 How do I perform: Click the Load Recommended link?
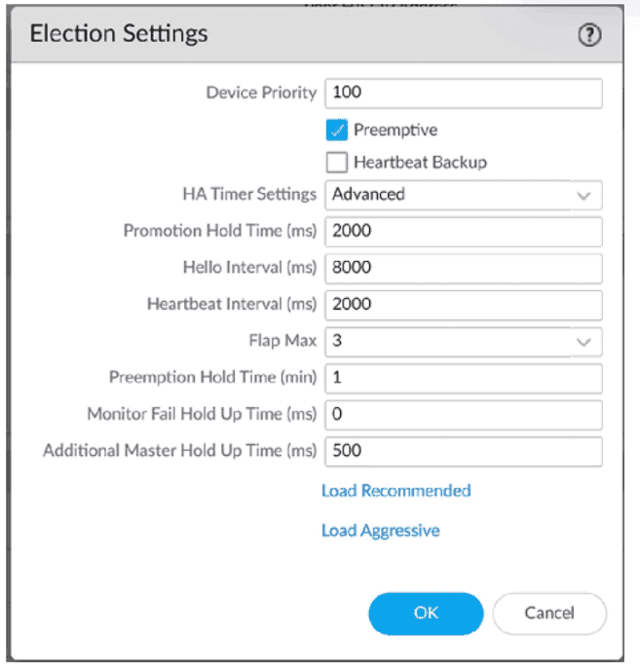395,491
